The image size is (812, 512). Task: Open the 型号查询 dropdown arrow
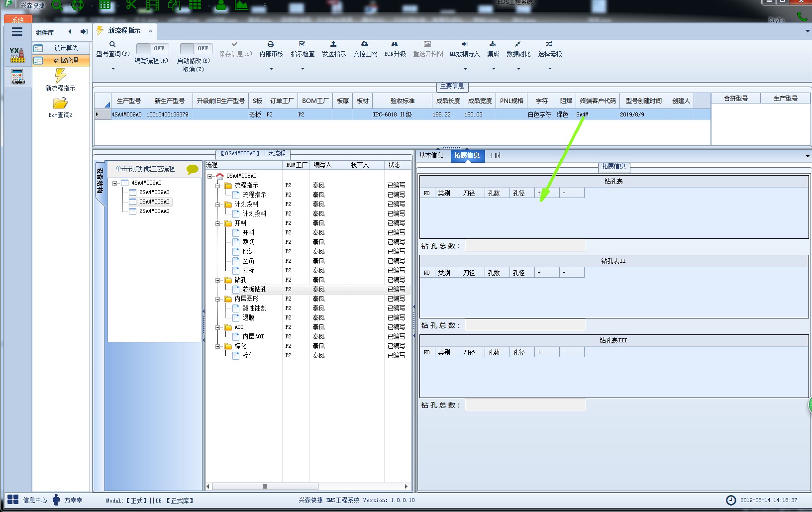[113, 69]
